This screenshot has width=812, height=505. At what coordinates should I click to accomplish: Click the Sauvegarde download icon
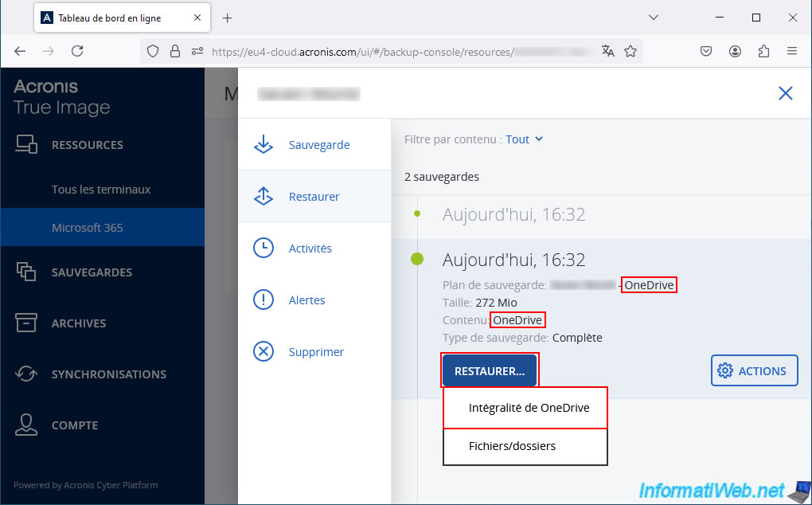pyautogui.click(x=263, y=144)
